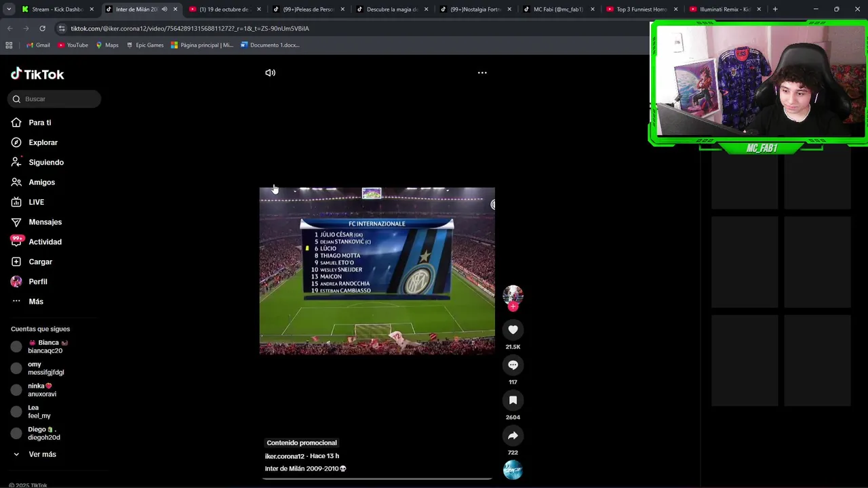This screenshot has width=868, height=488.
Task: Focus the Buscar search field
Action: pos(54,99)
